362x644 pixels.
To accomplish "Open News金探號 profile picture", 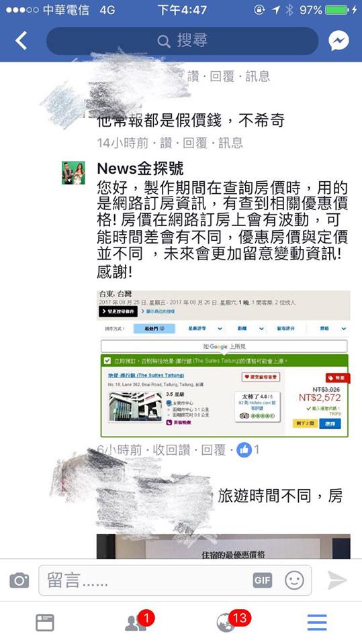I will [73, 172].
